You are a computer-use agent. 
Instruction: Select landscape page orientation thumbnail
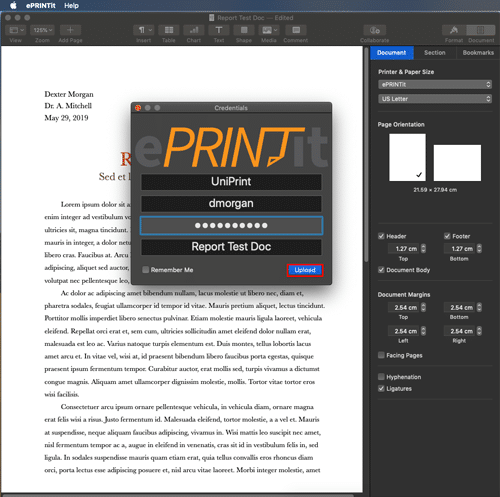[457, 163]
